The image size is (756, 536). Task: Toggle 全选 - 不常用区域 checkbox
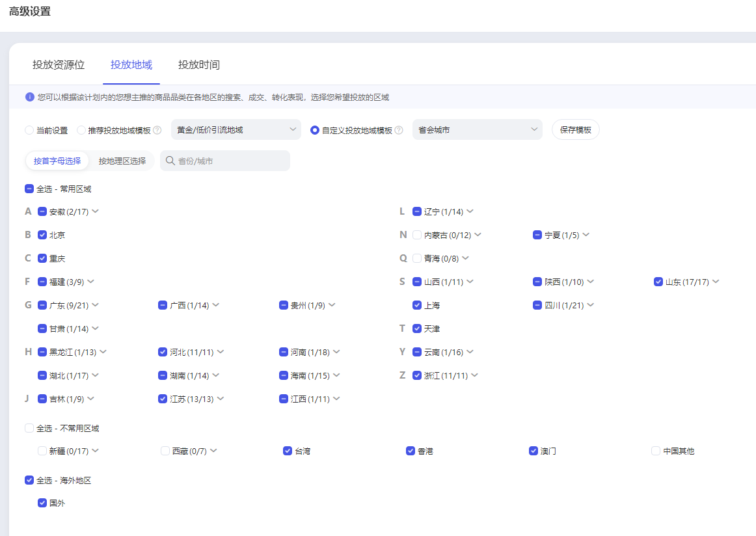29,428
